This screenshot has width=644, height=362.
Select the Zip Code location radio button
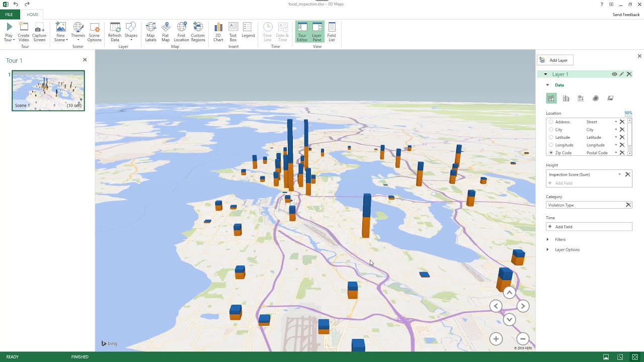[x=551, y=153]
